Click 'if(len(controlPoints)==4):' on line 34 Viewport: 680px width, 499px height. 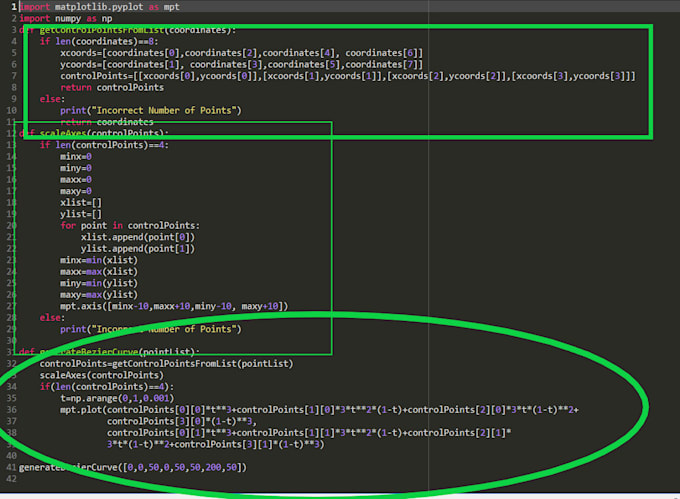pos(107,387)
